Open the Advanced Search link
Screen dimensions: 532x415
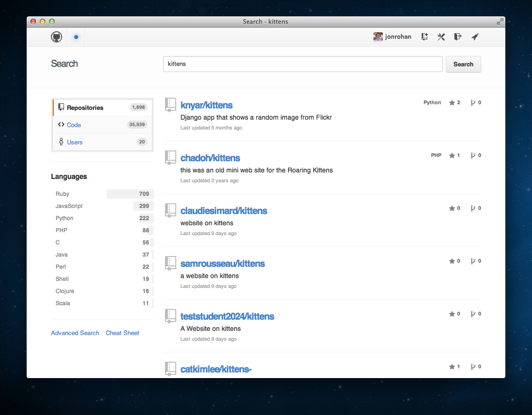(75, 333)
